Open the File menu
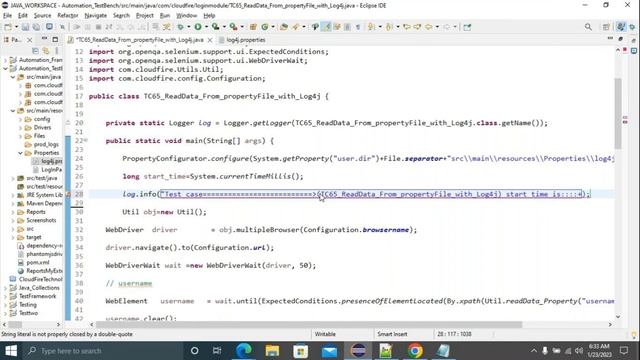The height and width of the screenshot is (360, 640). pyautogui.click(x=7, y=16)
